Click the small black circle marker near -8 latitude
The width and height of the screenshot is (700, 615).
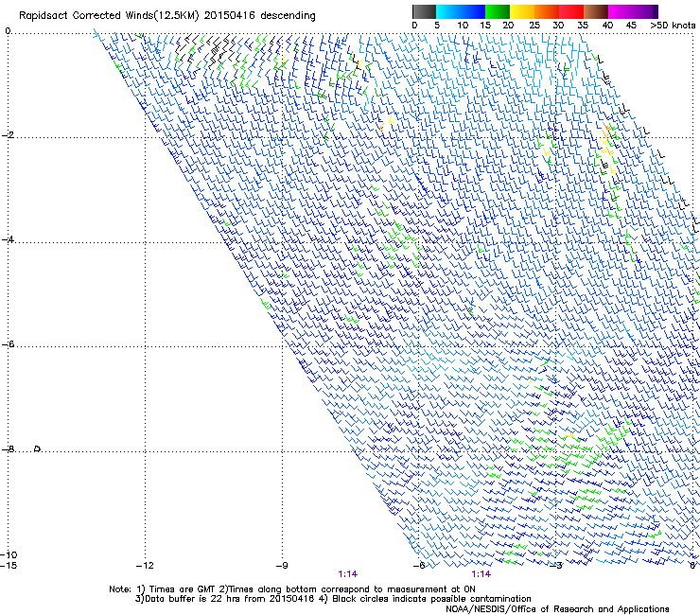38,448
